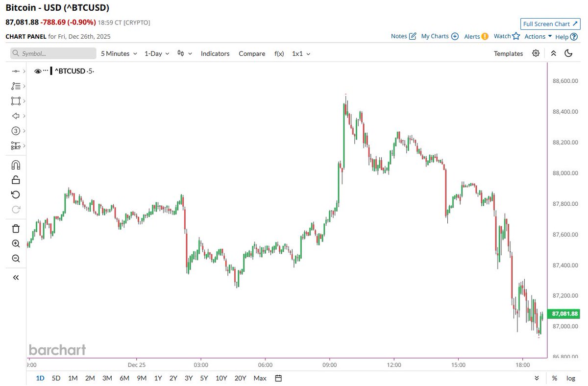The width and height of the screenshot is (588, 386).
Task: Delete drawings with the trash icon
Action: [x=16, y=229]
